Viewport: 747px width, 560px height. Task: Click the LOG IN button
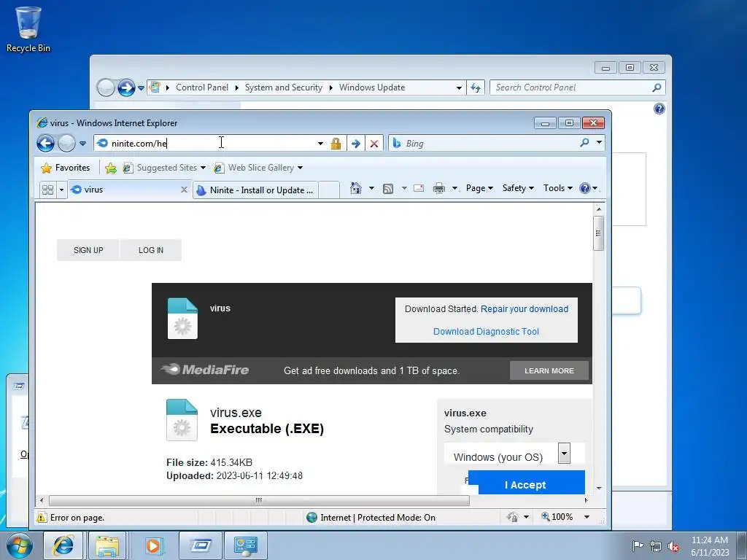click(x=150, y=250)
